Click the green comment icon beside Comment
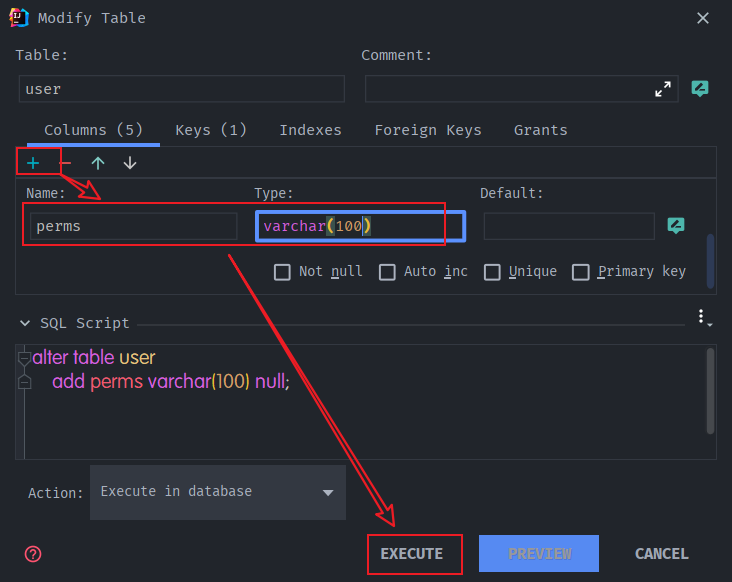Viewport: 732px width, 582px height. point(700,89)
